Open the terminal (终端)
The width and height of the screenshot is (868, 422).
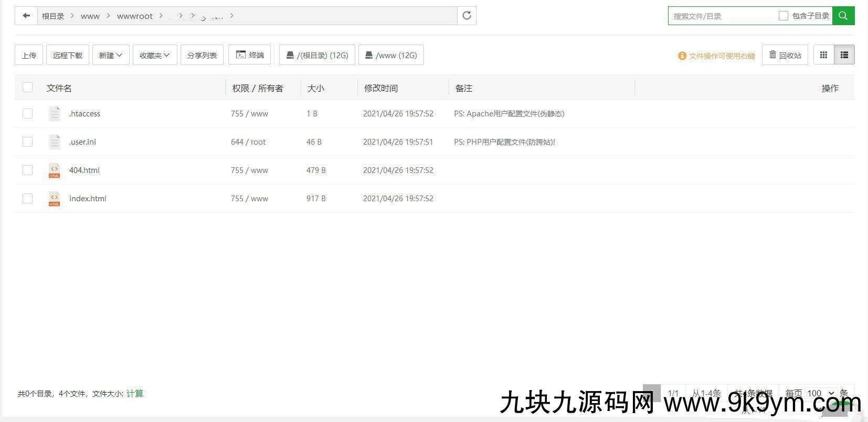[250, 55]
